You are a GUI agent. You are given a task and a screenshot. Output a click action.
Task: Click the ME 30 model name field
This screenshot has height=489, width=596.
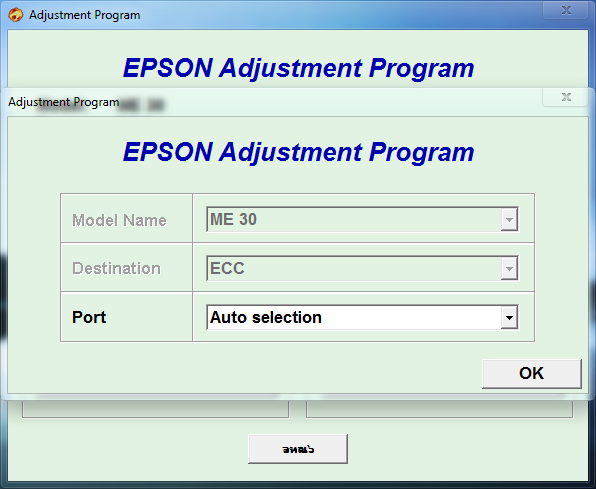(362, 219)
